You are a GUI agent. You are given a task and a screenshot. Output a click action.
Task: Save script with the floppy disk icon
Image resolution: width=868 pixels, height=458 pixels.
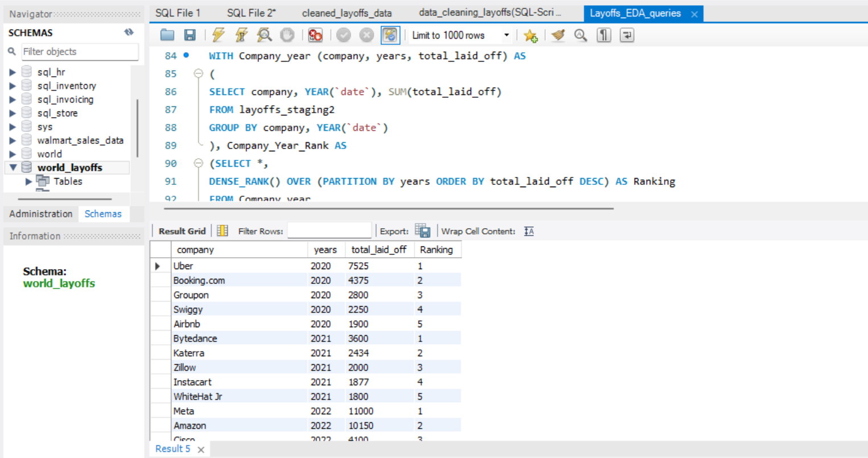[x=190, y=35]
